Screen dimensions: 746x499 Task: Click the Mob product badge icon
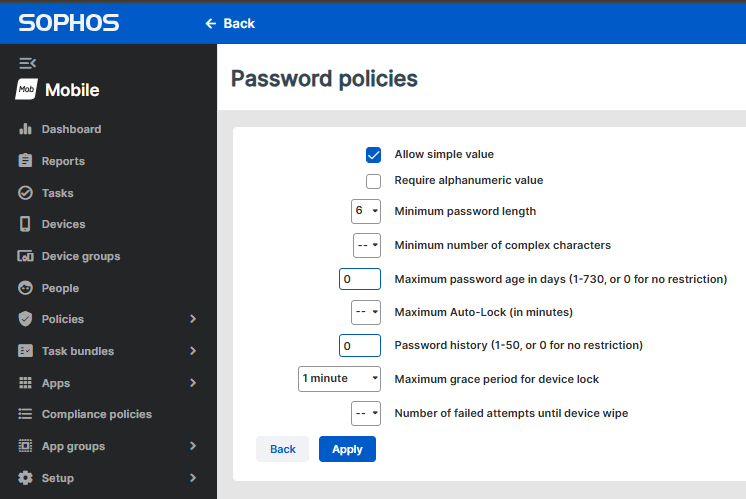[26, 89]
